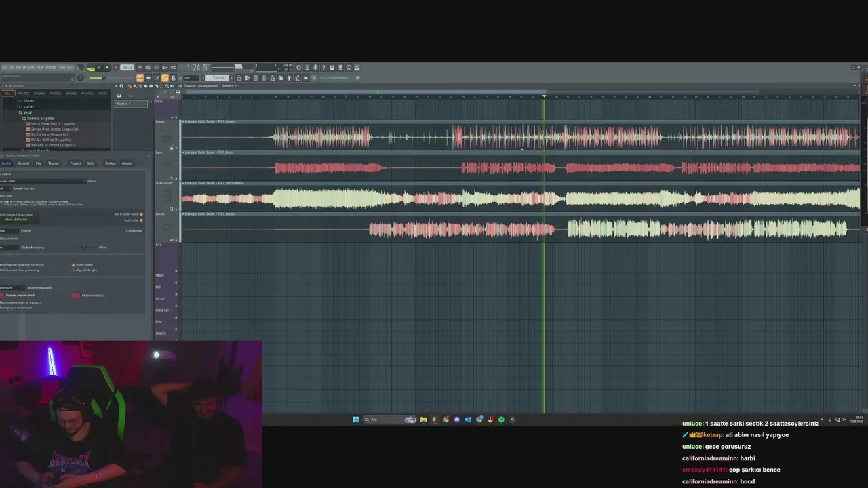
Task: Adjust the playback Offset slider
Action: [x=84, y=247]
